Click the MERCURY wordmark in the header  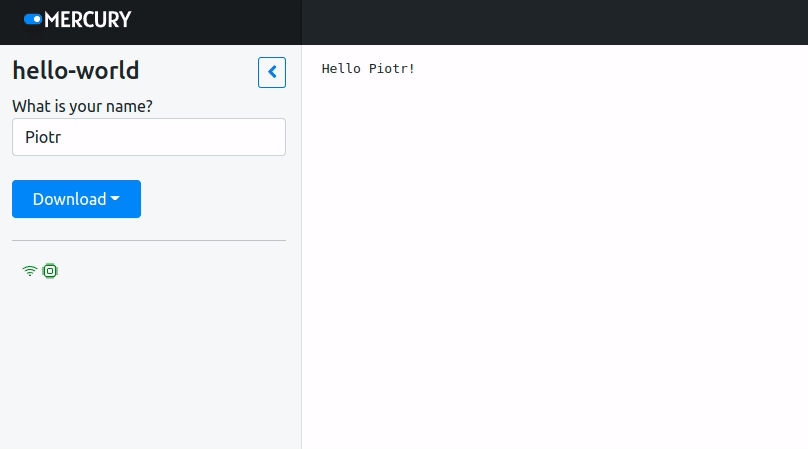click(88, 19)
